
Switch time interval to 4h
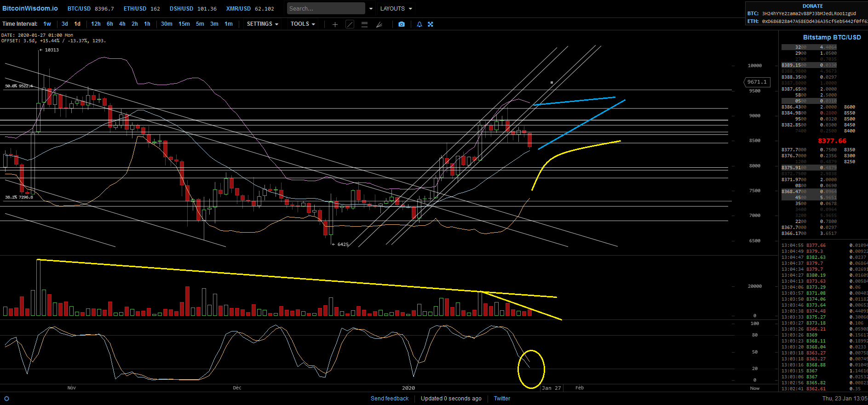[x=122, y=24]
